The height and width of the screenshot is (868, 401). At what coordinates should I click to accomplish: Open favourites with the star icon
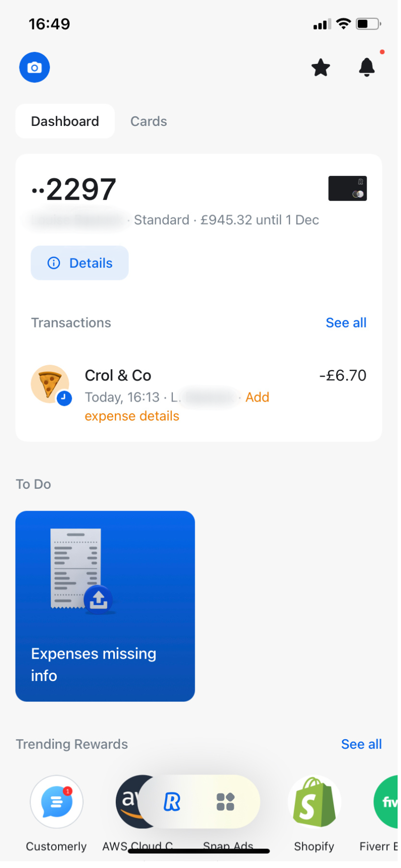[x=323, y=68]
